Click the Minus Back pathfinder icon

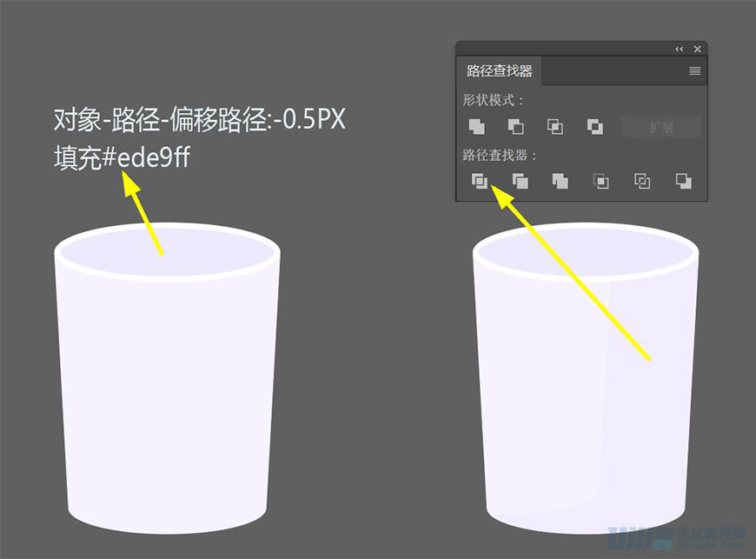(x=683, y=181)
